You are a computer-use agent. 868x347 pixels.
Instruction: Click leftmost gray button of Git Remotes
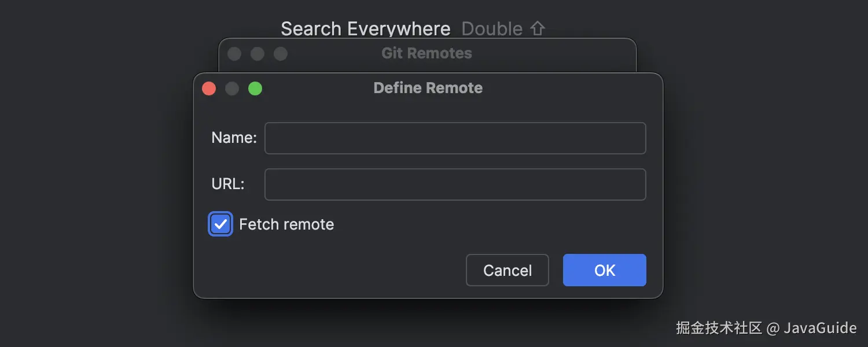coord(234,54)
